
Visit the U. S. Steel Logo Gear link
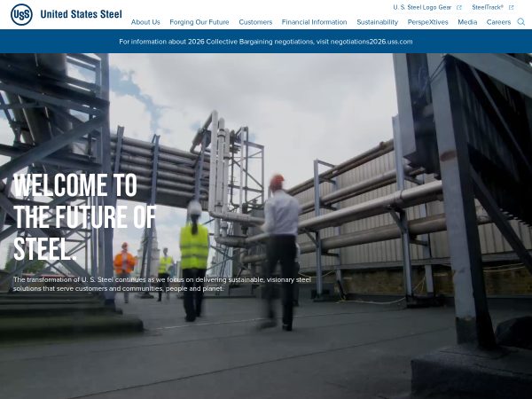(x=422, y=7)
